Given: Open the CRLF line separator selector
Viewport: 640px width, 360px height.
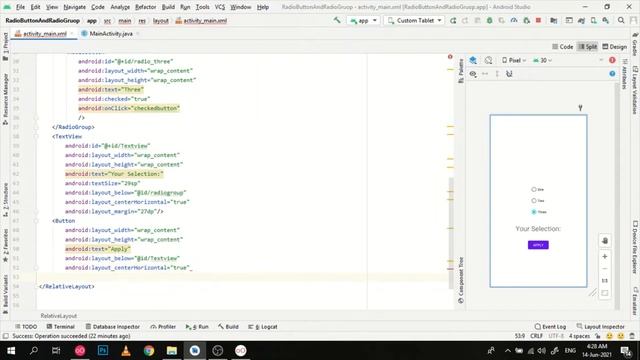Looking at the screenshot, I should (536, 336).
